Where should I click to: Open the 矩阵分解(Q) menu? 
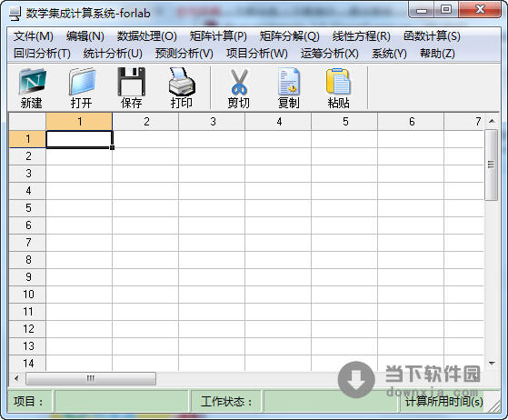[289, 36]
